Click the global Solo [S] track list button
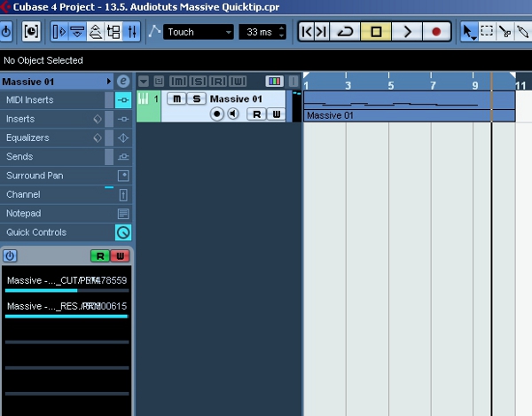The height and width of the screenshot is (416, 532). (198, 82)
